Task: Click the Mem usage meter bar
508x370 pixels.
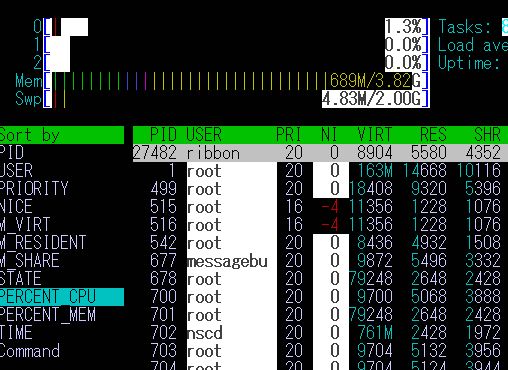Action: click(236, 81)
